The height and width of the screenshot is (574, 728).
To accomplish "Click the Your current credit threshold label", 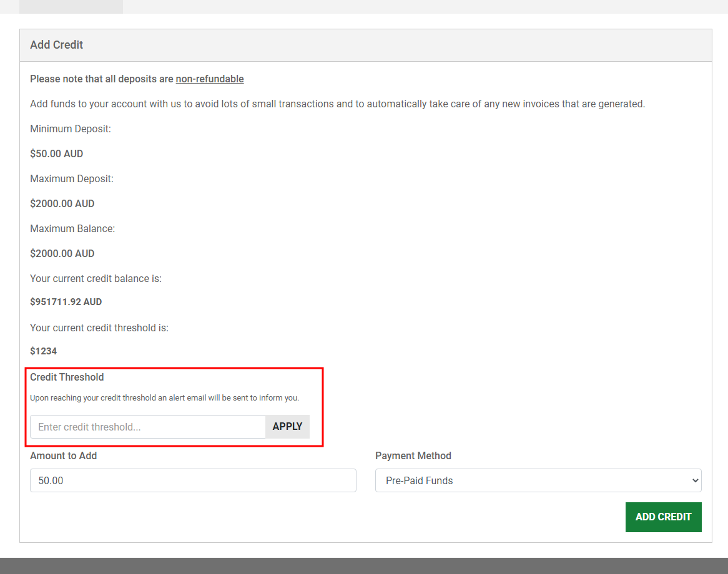I will 99,328.
